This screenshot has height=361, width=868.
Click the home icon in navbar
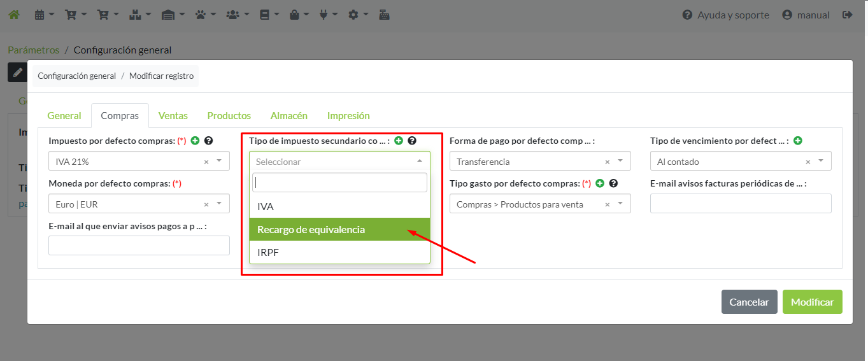(13, 15)
